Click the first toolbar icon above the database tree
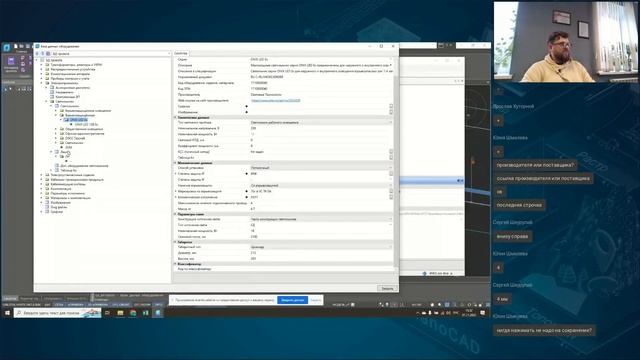The width and height of the screenshot is (640, 360). [37, 53]
